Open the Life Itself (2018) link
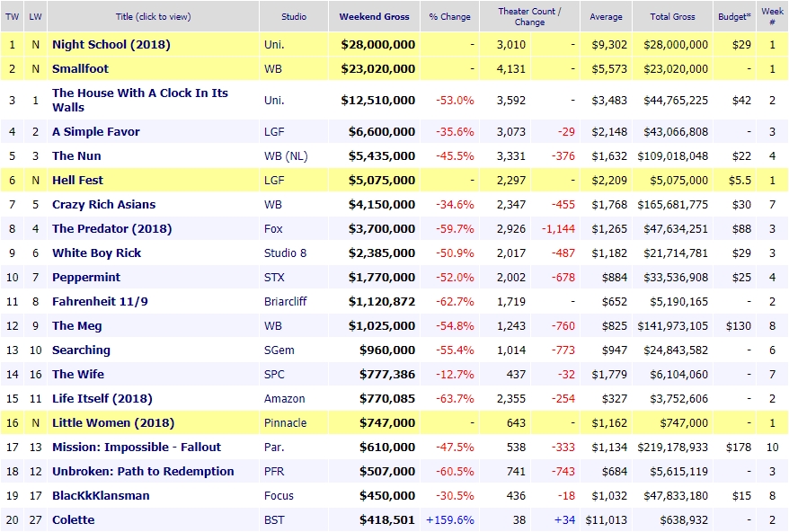This screenshot has width=789, height=532. tap(102, 399)
